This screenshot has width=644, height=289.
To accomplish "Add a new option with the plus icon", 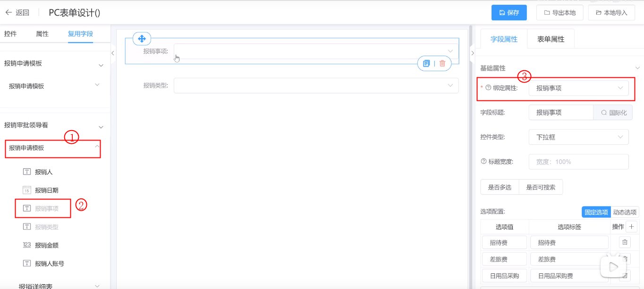I will [x=633, y=227].
